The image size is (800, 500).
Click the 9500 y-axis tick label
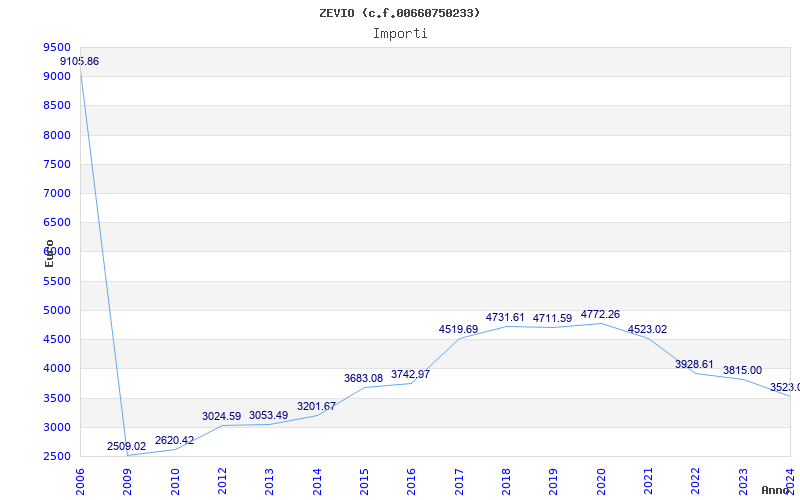pyautogui.click(x=57, y=47)
